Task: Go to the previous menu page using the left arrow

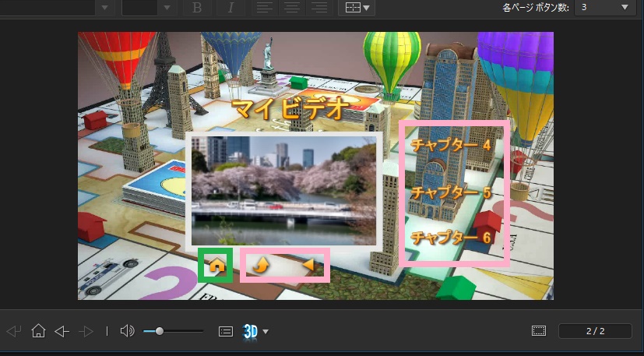Action: point(62,331)
